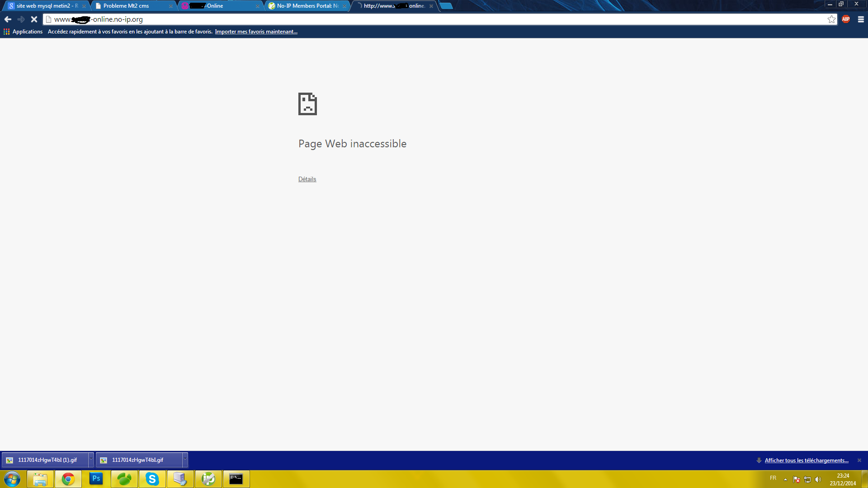Stop loading the page
Viewport: 868px width, 488px height.
point(34,19)
